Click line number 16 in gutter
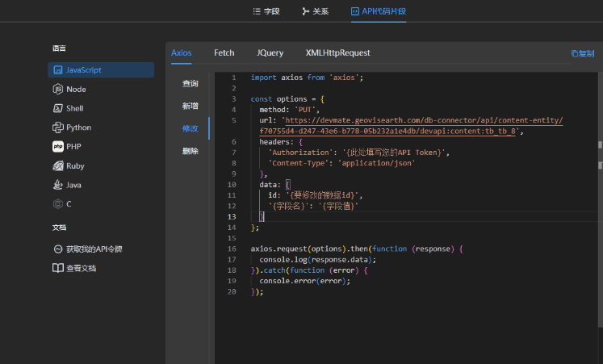 click(232, 249)
